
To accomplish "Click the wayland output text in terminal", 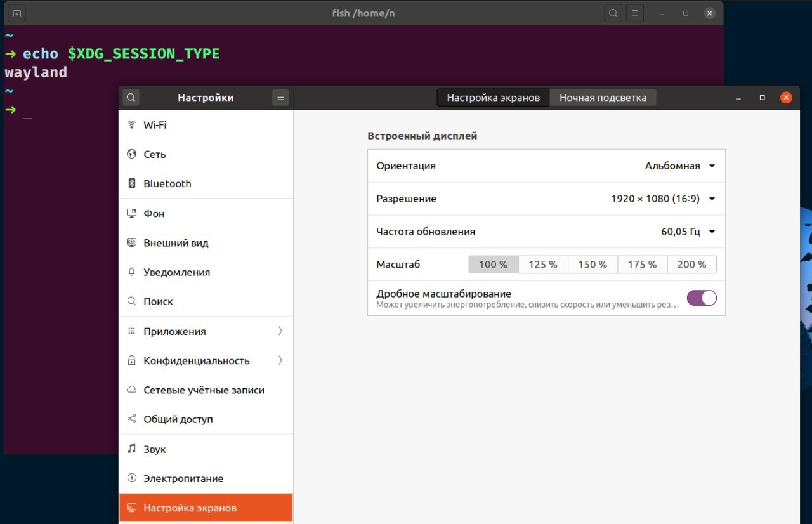I will coord(36,72).
